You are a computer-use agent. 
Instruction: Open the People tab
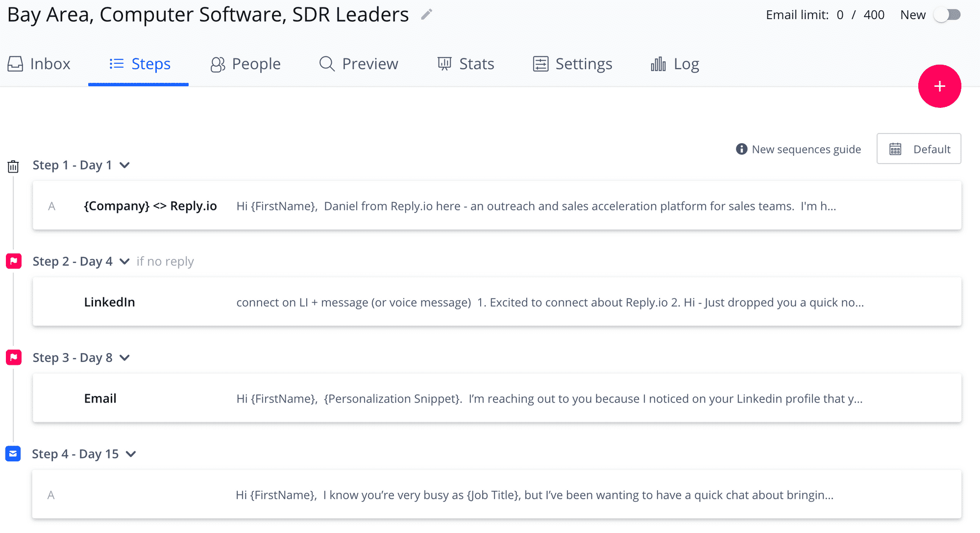point(245,64)
